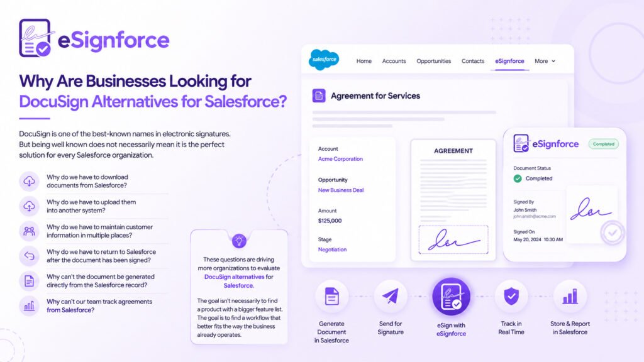Click the DocuSign Alternatives for Salesforce heading

pyautogui.click(x=153, y=101)
